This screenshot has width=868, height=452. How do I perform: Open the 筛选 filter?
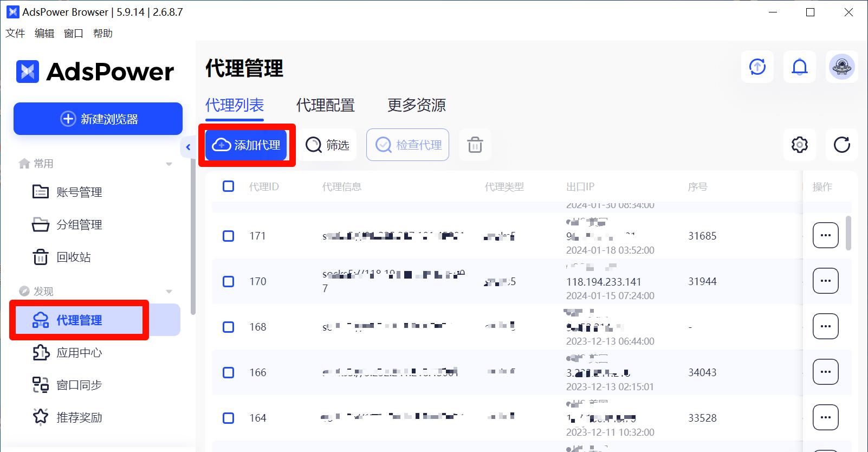tap(327, 145)
